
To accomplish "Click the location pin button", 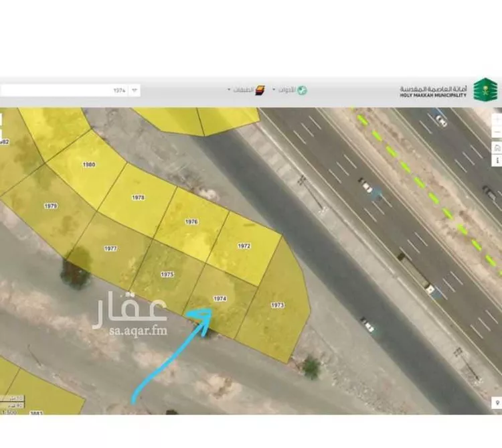I will (x=497, y=402).
